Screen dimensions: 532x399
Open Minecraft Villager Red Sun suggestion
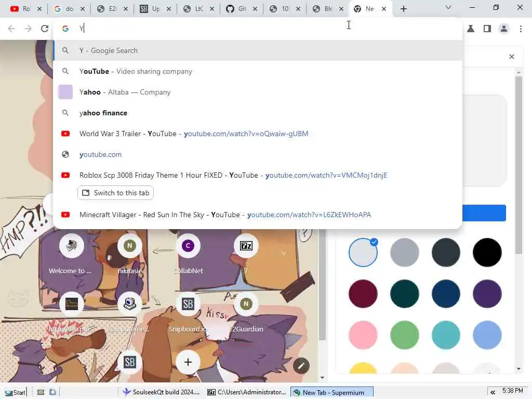258,215
